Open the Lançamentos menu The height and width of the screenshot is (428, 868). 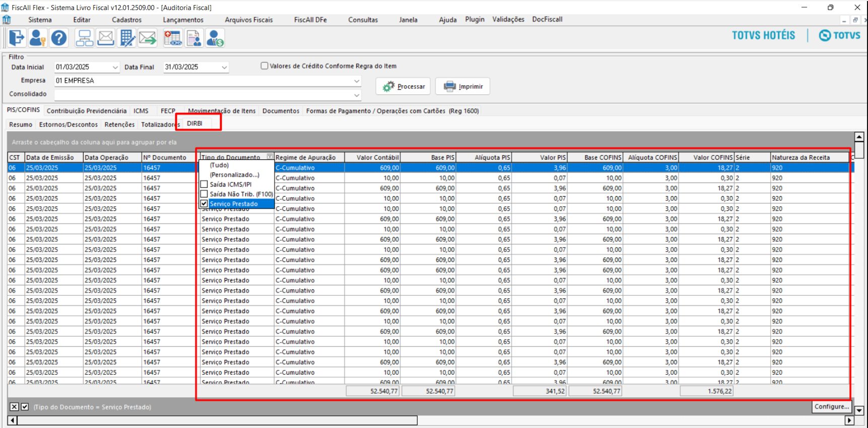(183, 20)
